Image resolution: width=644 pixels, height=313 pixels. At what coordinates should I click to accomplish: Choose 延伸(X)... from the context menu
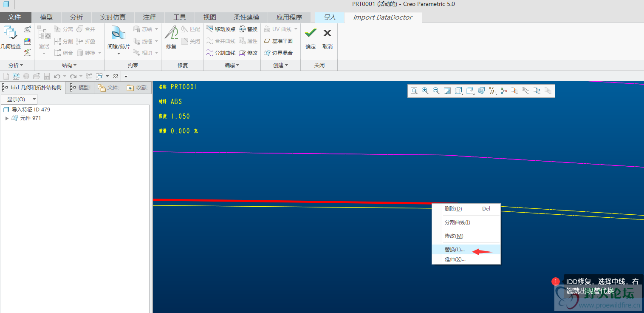466,259
